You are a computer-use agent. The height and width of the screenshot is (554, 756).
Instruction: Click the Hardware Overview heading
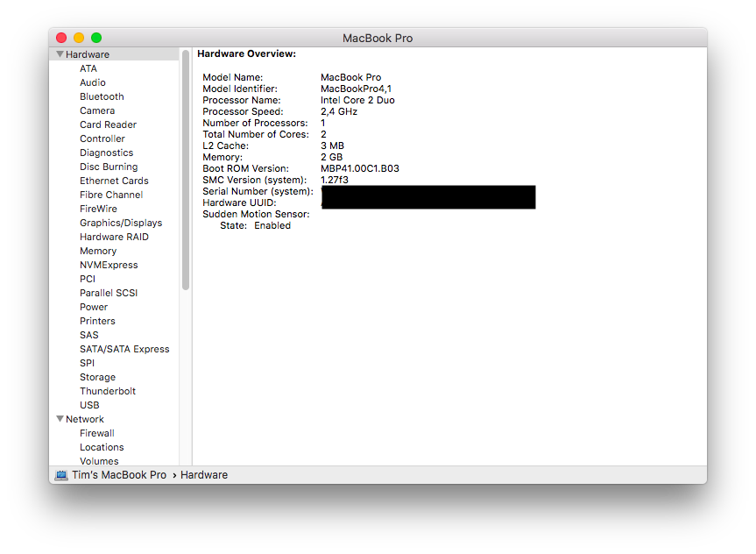pos(246,53)
